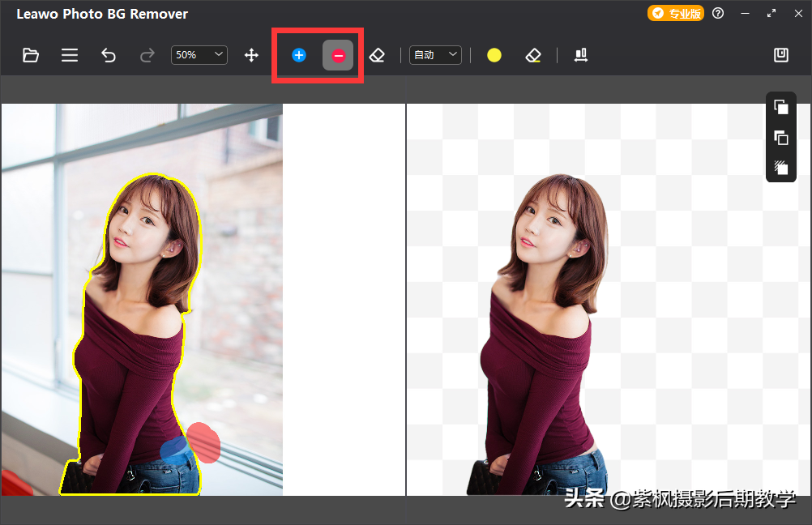Click the stamp-style tool icon
The width and height of the screenshot is (812, 525).
point(580,55)
